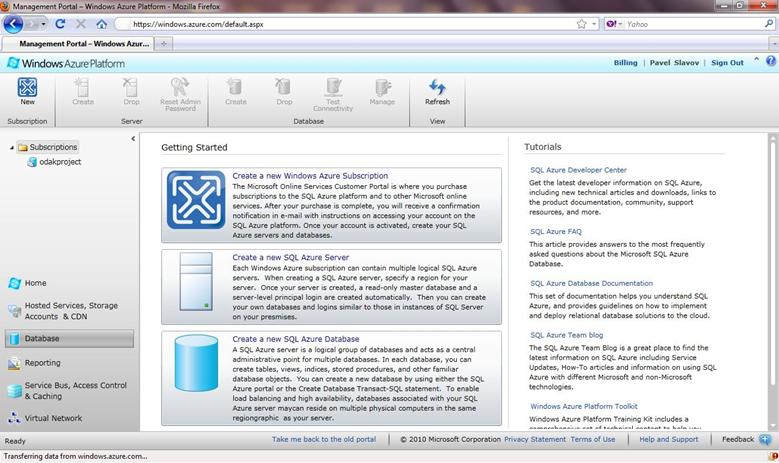Click the large Azure subscription tile icon
Screen dimensions: 779x463
(196, 200)
